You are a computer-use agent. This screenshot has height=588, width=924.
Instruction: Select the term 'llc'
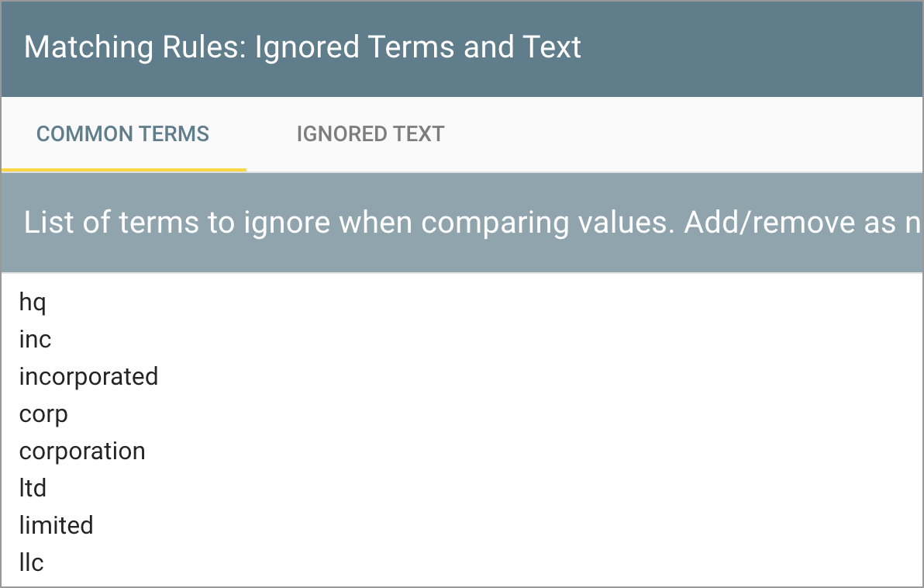click(x=30, y=562)
